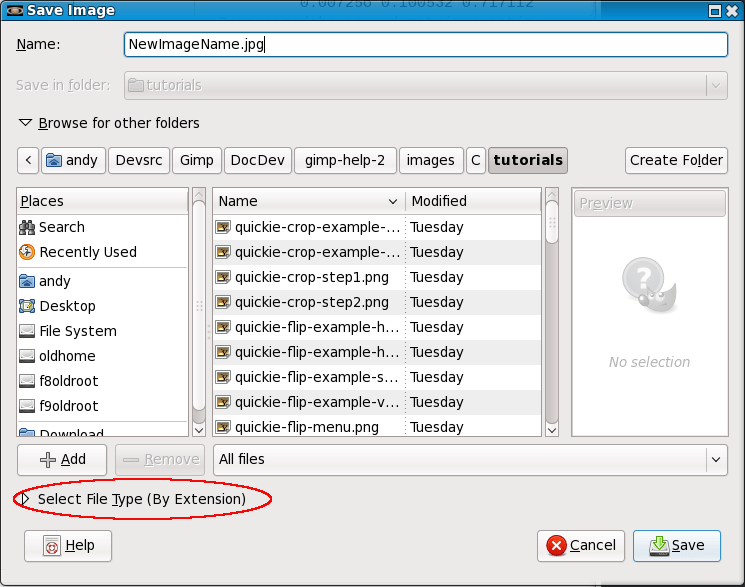Go to the C path button

[x=476, y=160]
